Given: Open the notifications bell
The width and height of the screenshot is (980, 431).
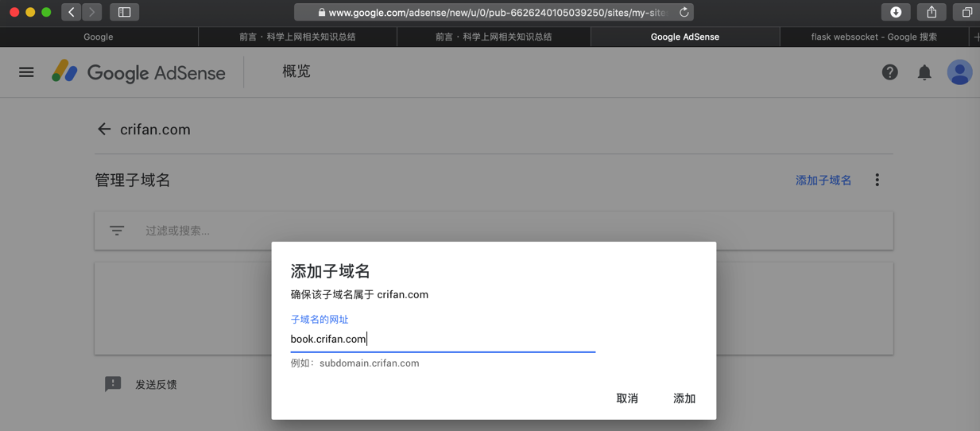Looking at the screenshot, I should pos(924,72).
